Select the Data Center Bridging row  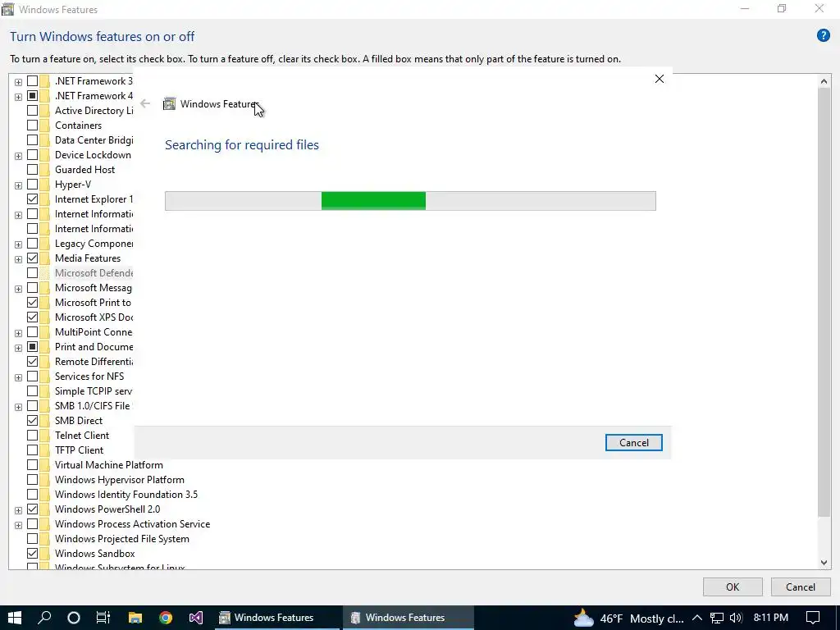94,139
